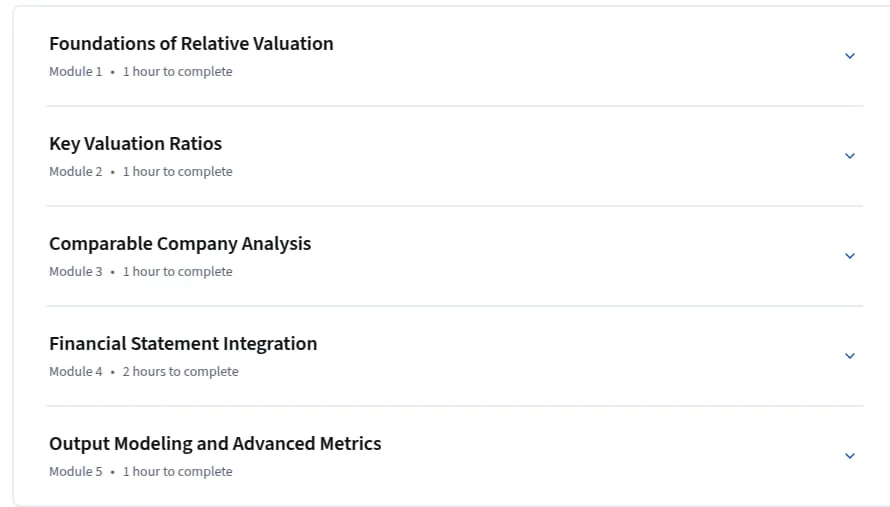Screen dimensions: 890x507
Task: Click the '2 hours to complete' text
Action: click(180, 371)
